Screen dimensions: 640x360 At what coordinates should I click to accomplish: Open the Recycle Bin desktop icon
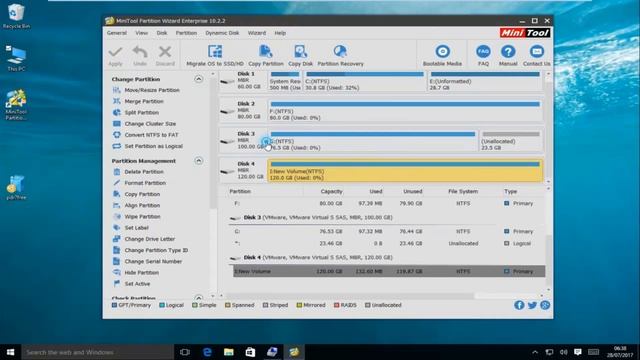click(16, 16)
